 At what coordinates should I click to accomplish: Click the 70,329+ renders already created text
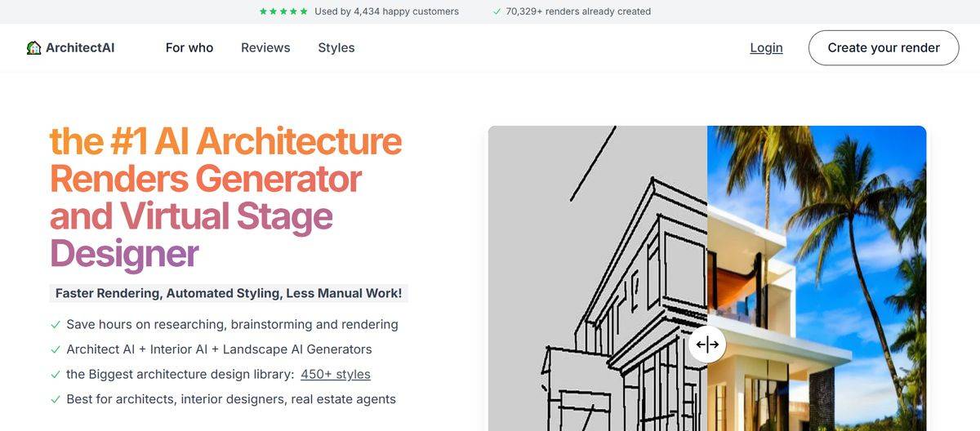pos(578,11)
